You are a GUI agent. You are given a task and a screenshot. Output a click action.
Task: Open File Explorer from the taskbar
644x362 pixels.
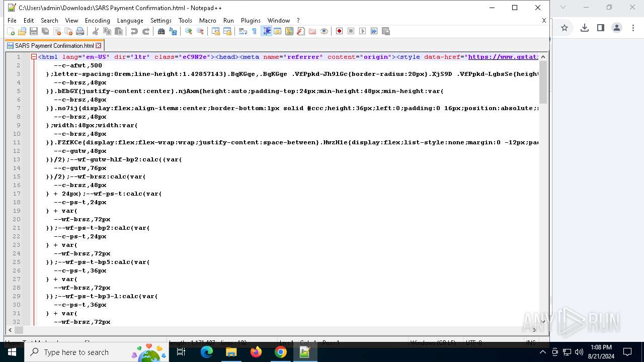point(231,352)
